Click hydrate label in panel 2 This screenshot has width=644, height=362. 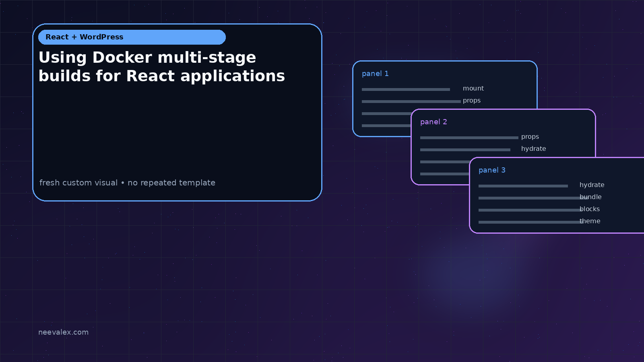coord(534,149)
